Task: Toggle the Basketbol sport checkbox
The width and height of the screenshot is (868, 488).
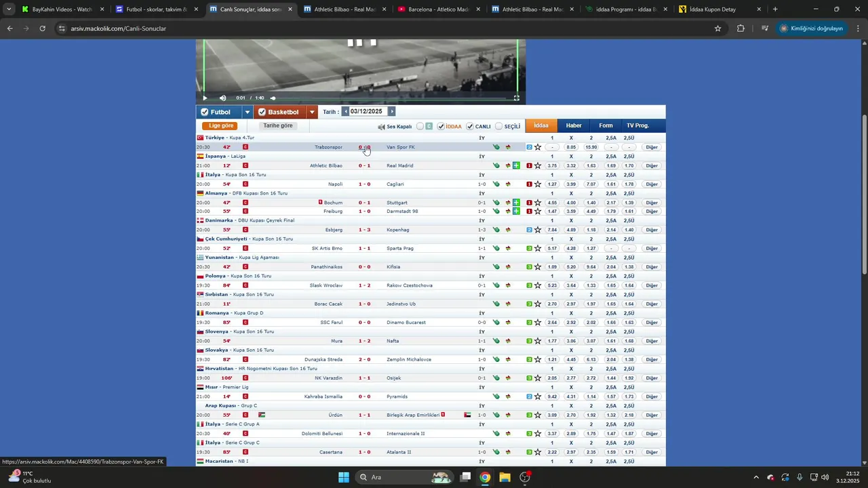Action: coord(262,112)
